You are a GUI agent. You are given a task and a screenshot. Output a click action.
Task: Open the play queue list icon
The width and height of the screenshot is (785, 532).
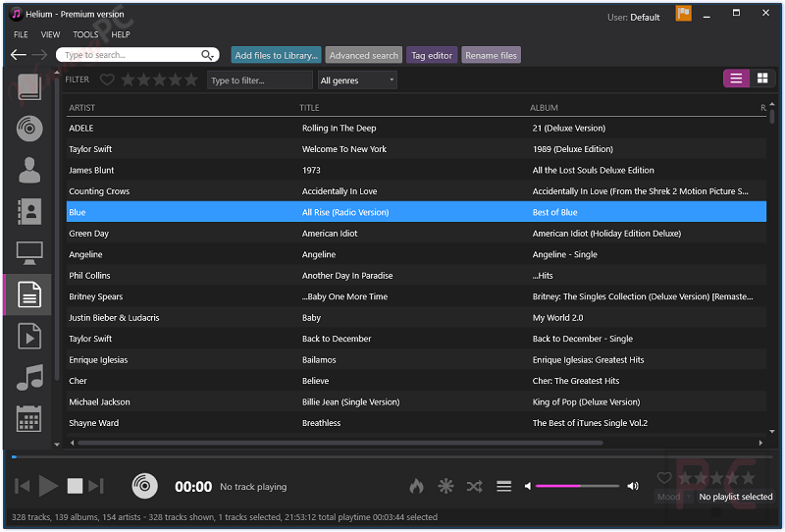[x=503, y=486]
